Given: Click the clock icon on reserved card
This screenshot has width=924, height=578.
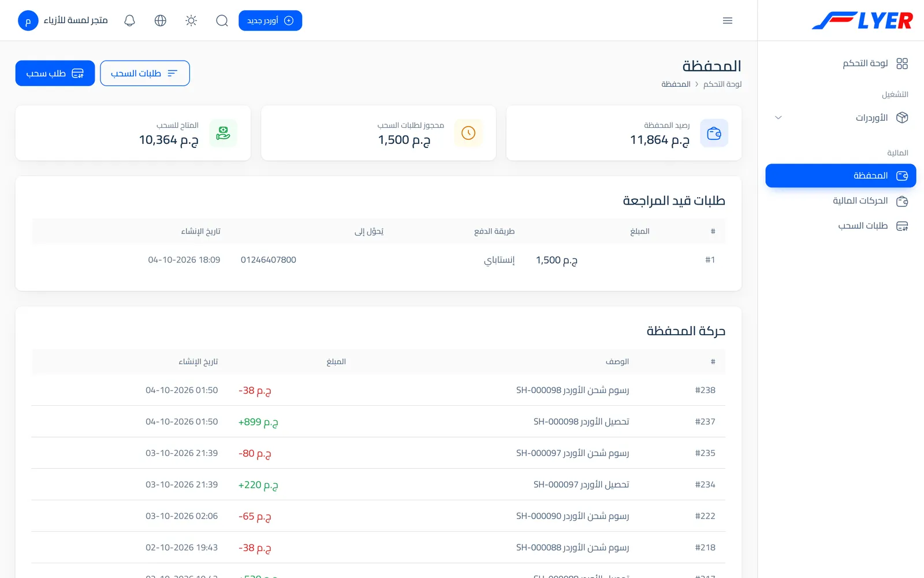Looking at the screenshot, I should coord(468,133).
